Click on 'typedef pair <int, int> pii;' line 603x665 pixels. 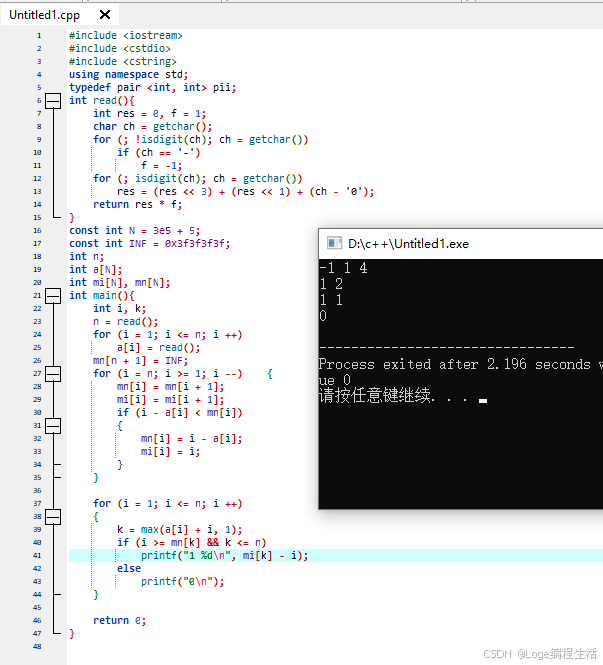pos(153,88)
